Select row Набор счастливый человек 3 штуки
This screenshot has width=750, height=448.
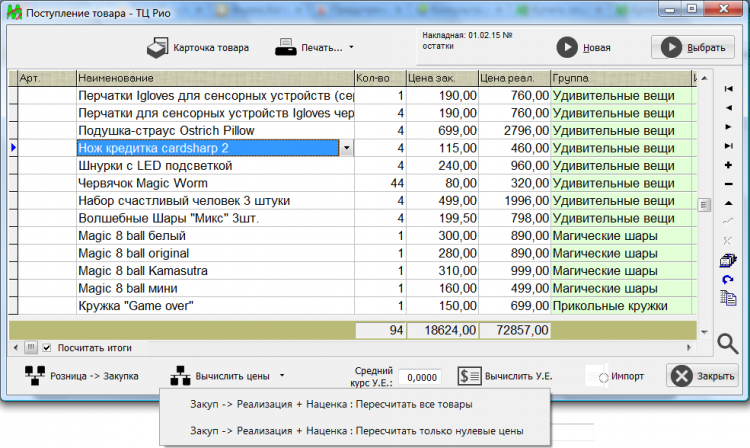coord(353,201)
